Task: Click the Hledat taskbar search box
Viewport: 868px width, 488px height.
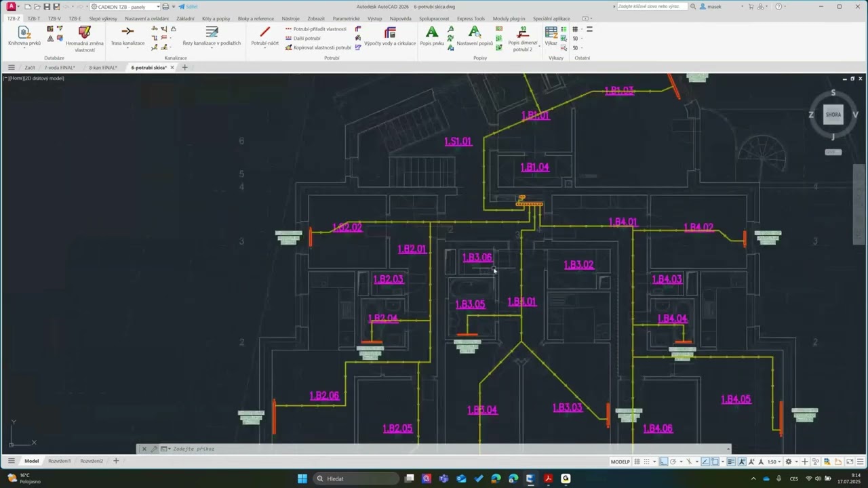Action: coord(356,479)
